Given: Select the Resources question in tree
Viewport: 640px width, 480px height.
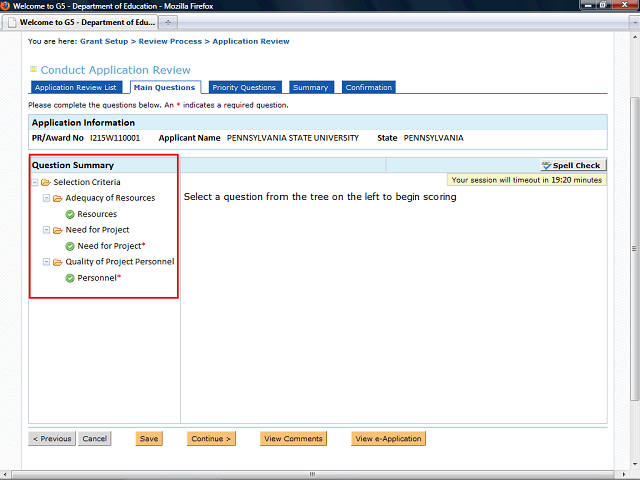Looking at the screenshot, I should click(97, 214).
